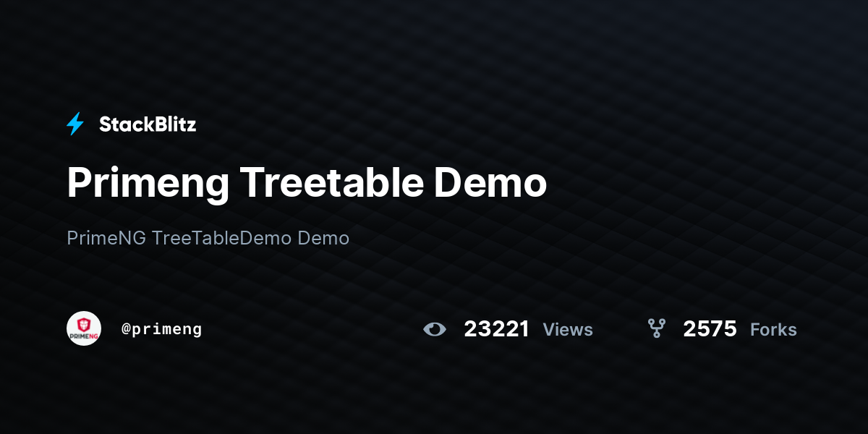Image resolution: width=868 pixels, height=434 pixels.
Task: Click the word TreeTableDemo in the subtitle
Action: coord(222,238)
